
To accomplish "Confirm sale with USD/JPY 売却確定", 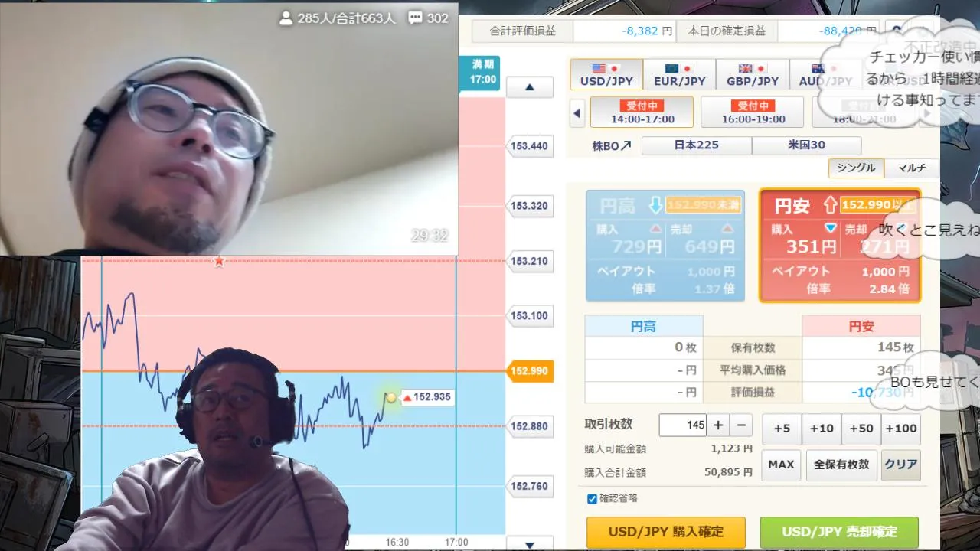I will coord(840,532).
